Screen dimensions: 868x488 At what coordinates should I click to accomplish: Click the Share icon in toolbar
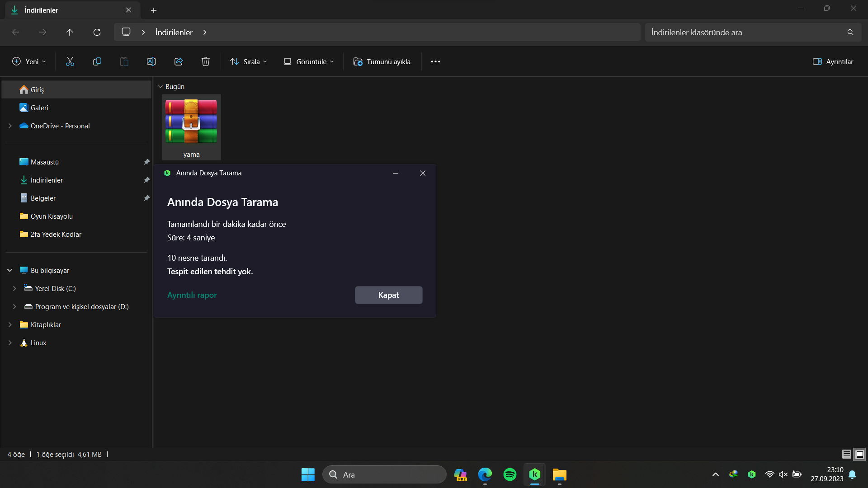point(179,61)
